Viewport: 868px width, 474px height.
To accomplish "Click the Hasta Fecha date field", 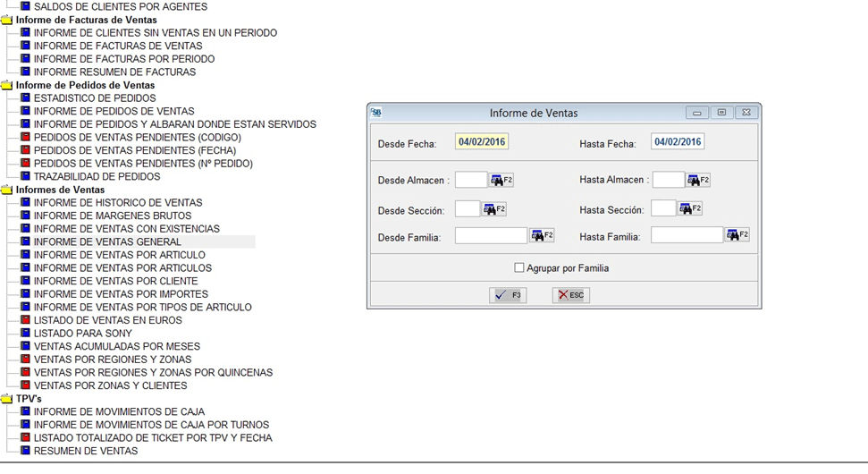I will (x=678, y=142).
